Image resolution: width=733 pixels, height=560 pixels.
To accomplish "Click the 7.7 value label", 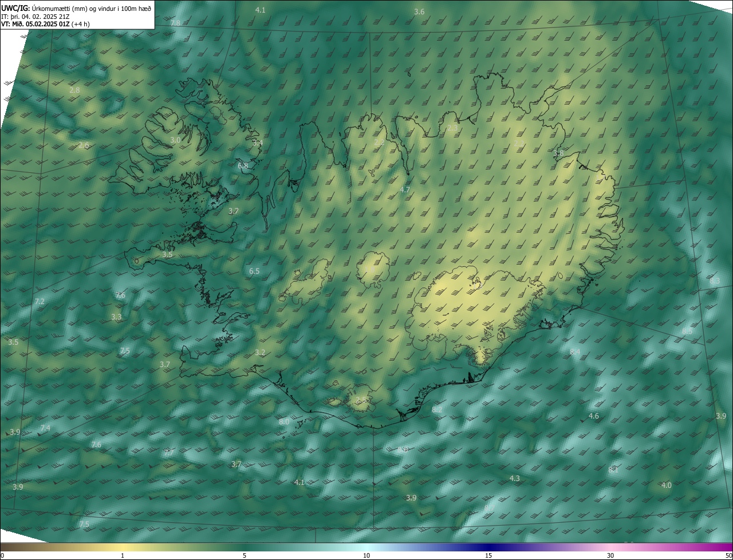I will pyautogui.click(x=169, y=453).
